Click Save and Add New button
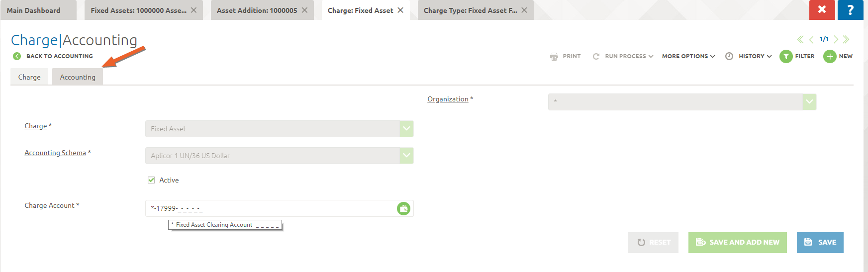 [737, 242]
